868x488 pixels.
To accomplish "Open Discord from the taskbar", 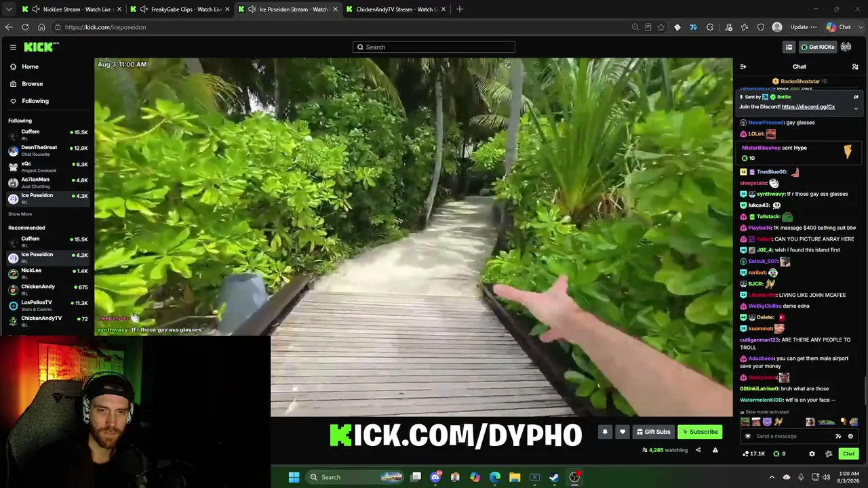I will click(435, 477).
